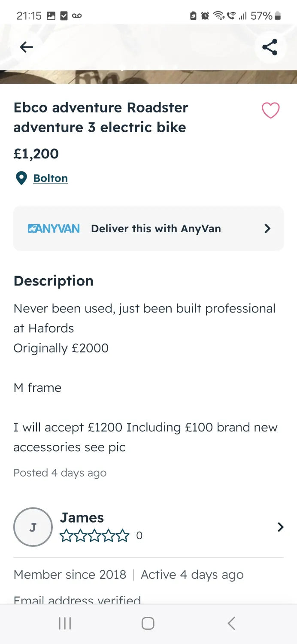Tap the seller star rating
The height and width of the screenshot is (644, 297).
pyautogui.click(x=94, y=535)
